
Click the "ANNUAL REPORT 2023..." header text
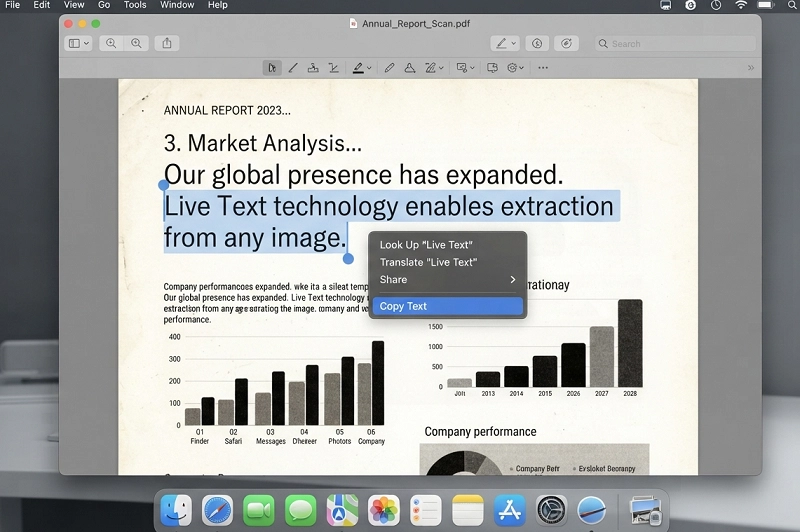click(227, 110)
